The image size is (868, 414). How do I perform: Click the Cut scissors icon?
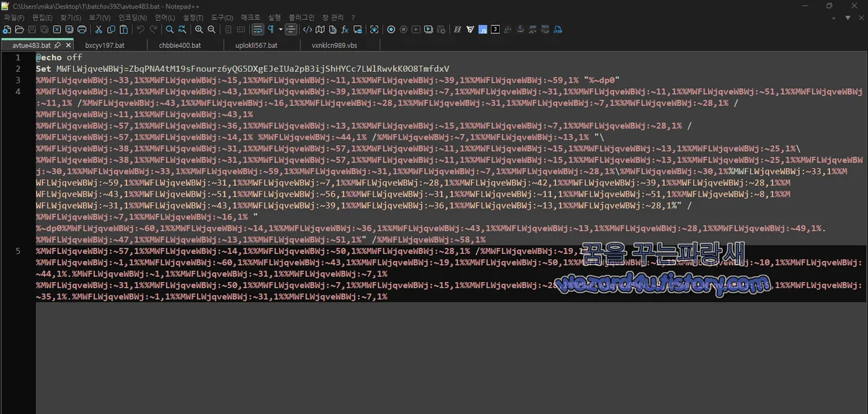coord(98,29)
